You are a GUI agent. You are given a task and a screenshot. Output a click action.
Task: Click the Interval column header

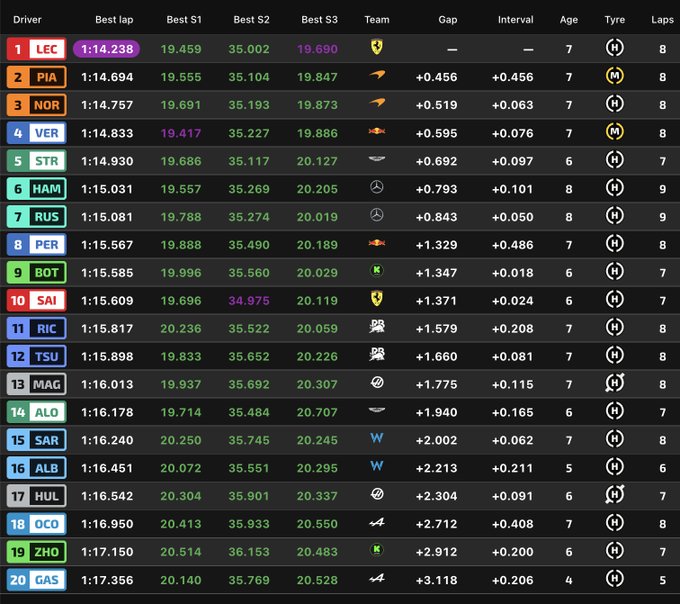(x=516, y=20)
